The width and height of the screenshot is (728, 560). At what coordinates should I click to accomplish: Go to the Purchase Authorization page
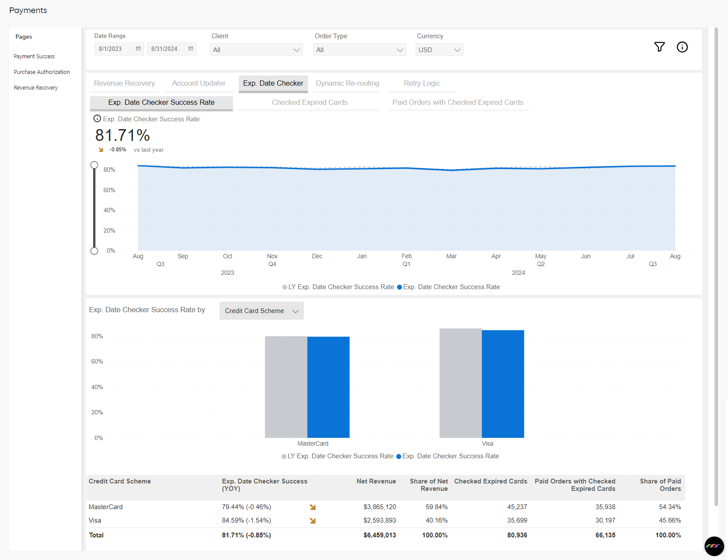pyautogui.click(x=42, y=72)
